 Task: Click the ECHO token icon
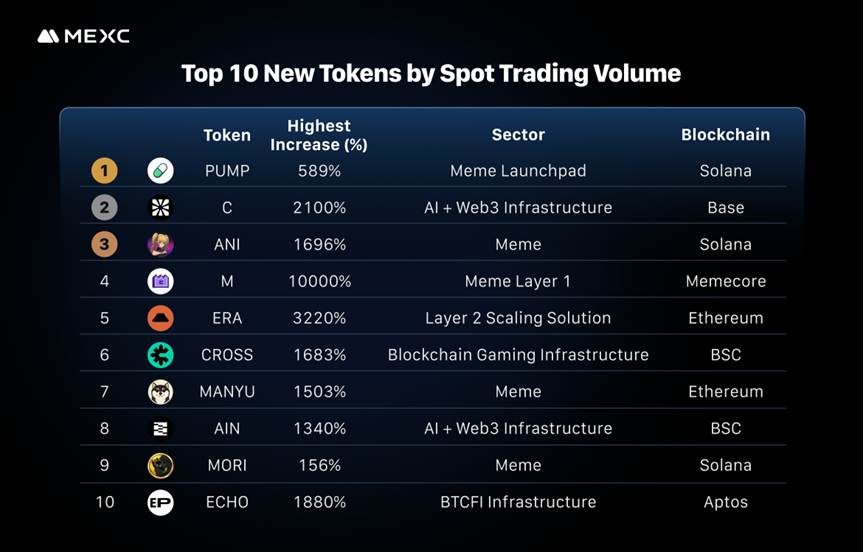click(160, 502)
